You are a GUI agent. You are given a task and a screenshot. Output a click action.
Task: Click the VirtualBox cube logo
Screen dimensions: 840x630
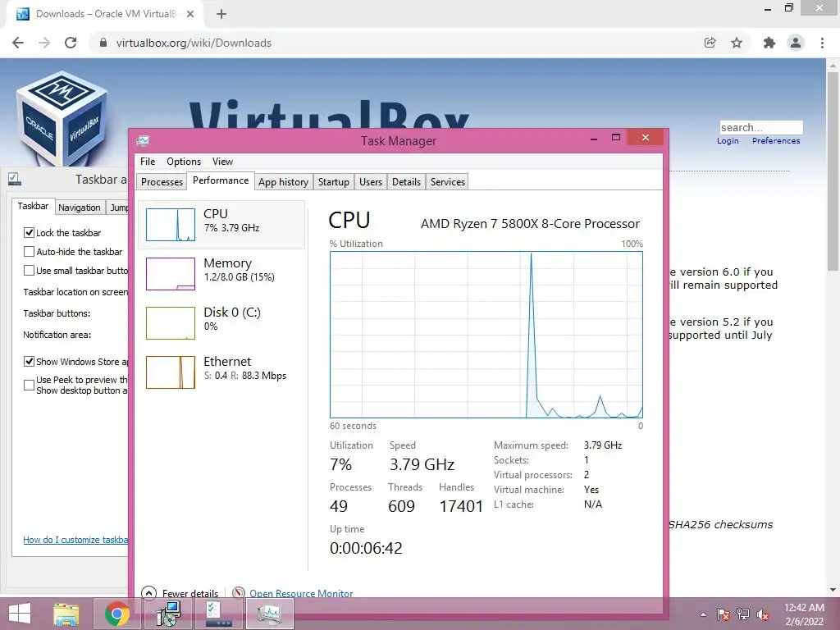tap(62, 118)
